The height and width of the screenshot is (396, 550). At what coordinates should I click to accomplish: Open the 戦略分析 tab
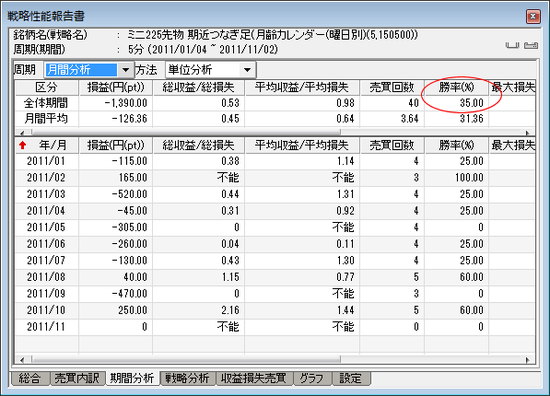tap(187, 378)
